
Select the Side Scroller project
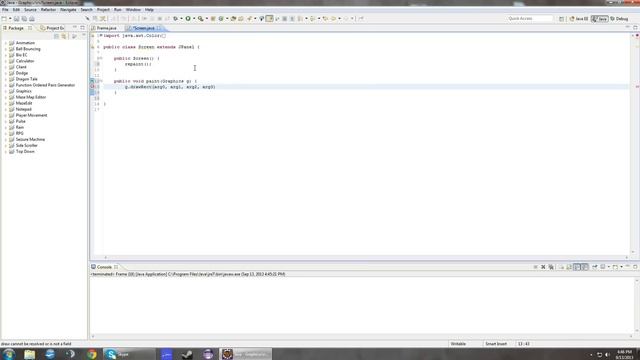[27, 145]
